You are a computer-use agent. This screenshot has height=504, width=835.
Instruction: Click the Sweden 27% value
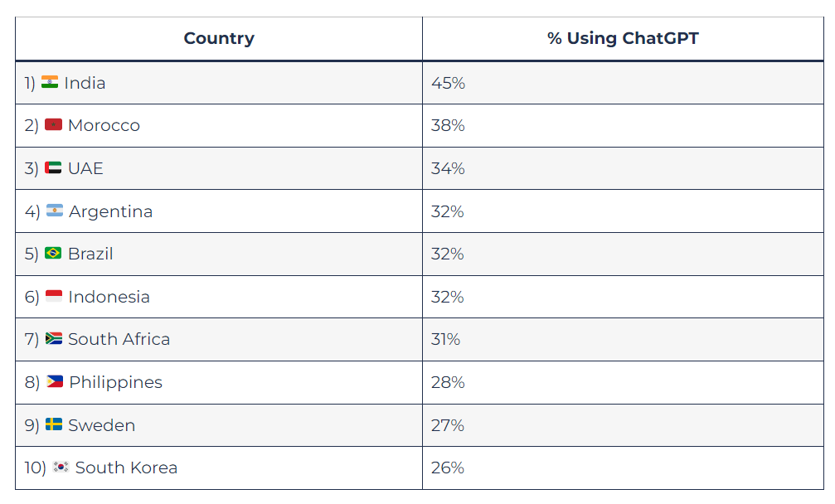click(x=448, y=425)
